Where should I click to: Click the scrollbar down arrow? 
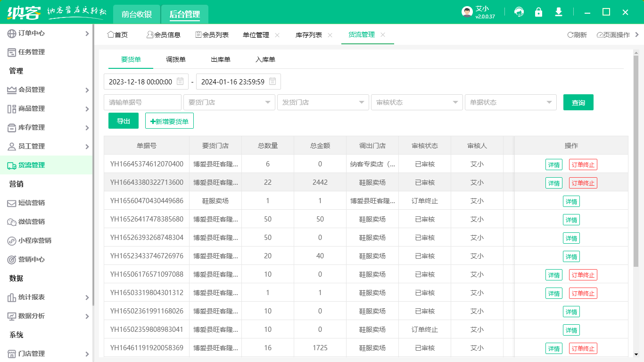tap(636, 354)
